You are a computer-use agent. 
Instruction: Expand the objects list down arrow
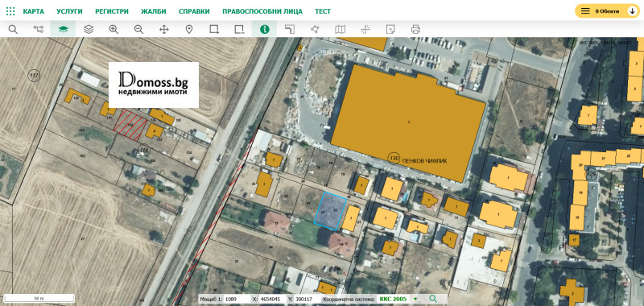(633, 11)
